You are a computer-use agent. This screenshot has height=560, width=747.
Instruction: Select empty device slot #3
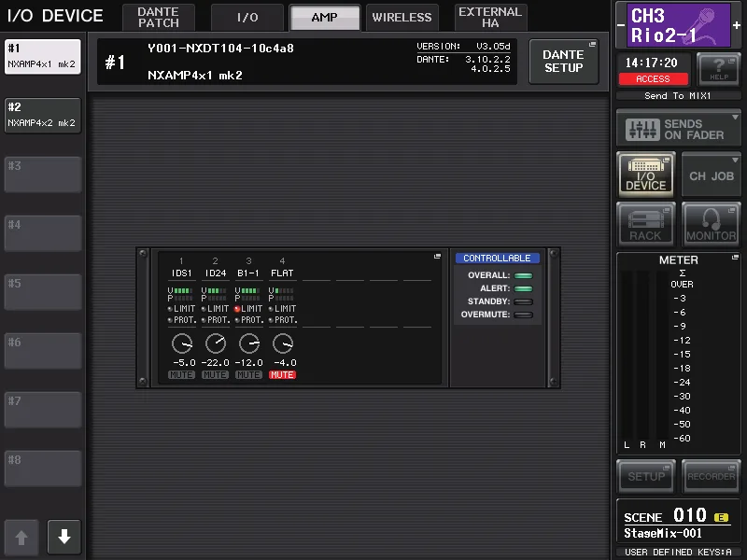[x=42, y=175]
